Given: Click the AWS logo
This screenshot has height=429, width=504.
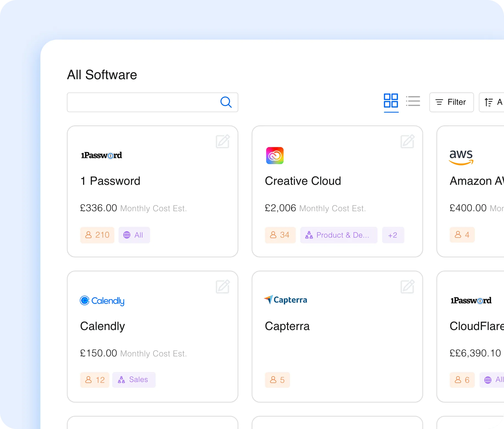Looking at the screenshot, I should coord(461,157).
